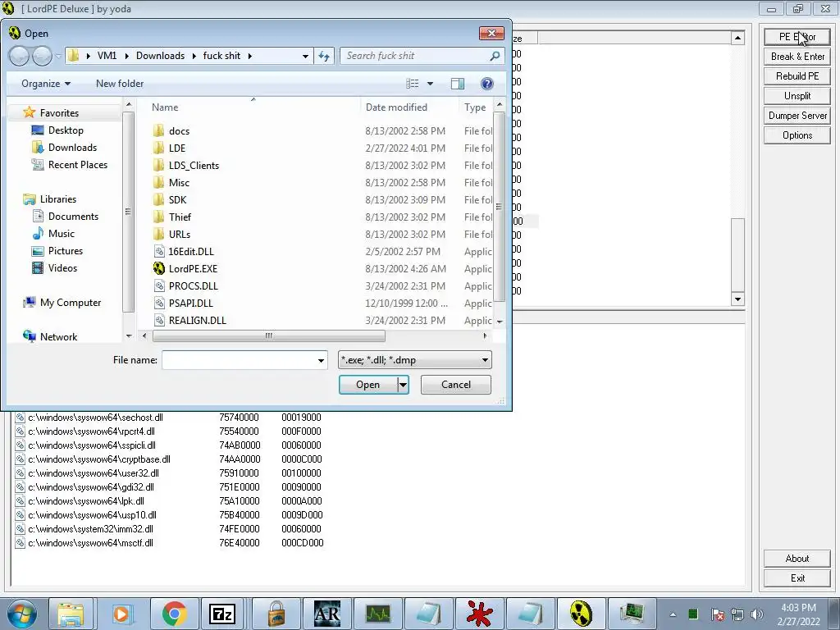
Task: Select the user32.dll module row
Action: point(169,473)
